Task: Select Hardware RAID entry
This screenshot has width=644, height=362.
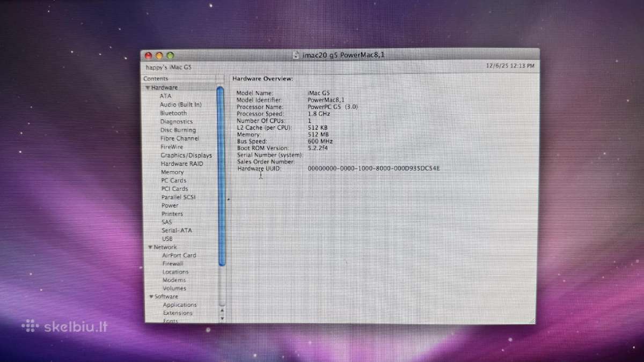Action: [x=182, y=164]
